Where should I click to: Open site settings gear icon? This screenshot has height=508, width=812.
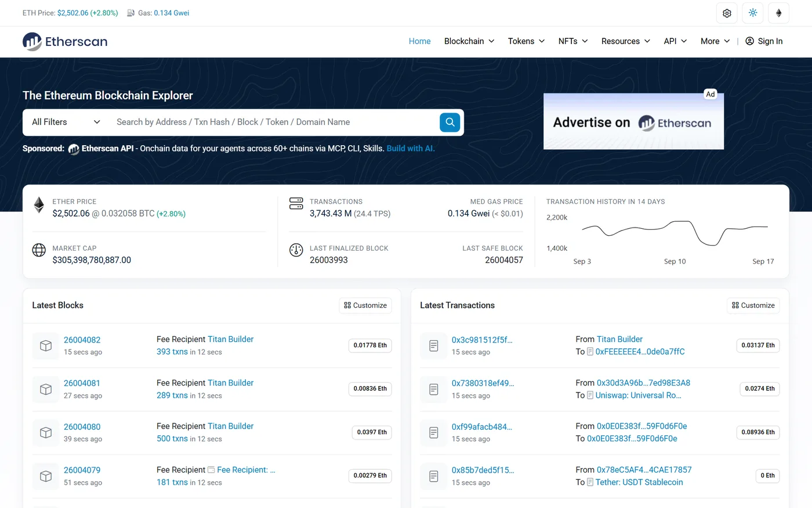727,13
